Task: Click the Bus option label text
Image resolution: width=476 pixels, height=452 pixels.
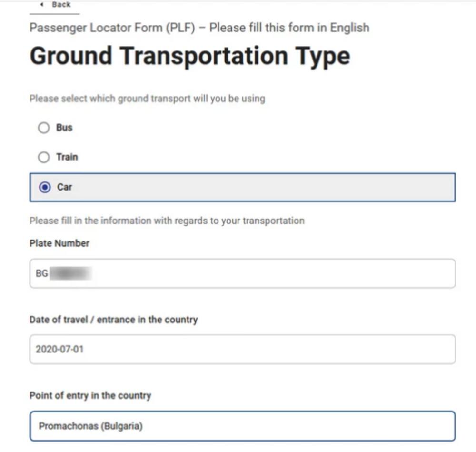Action: click(x=64, y=128)
